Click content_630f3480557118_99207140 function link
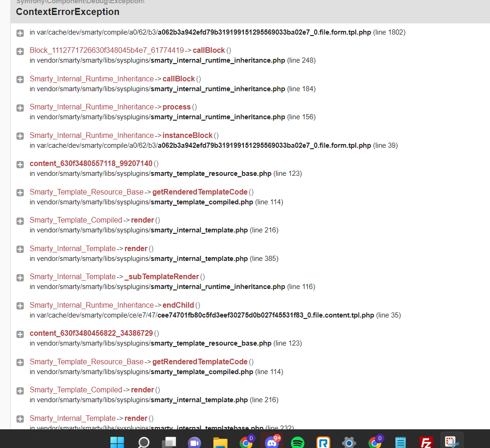Image resolution: width=490 pixels, height=448 pixels. [91, 164]
